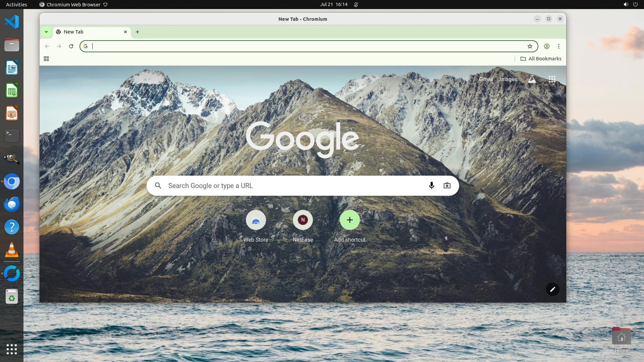Open the Google apps grid icon
Screen dimensions: 644x362
coord(552,79)
